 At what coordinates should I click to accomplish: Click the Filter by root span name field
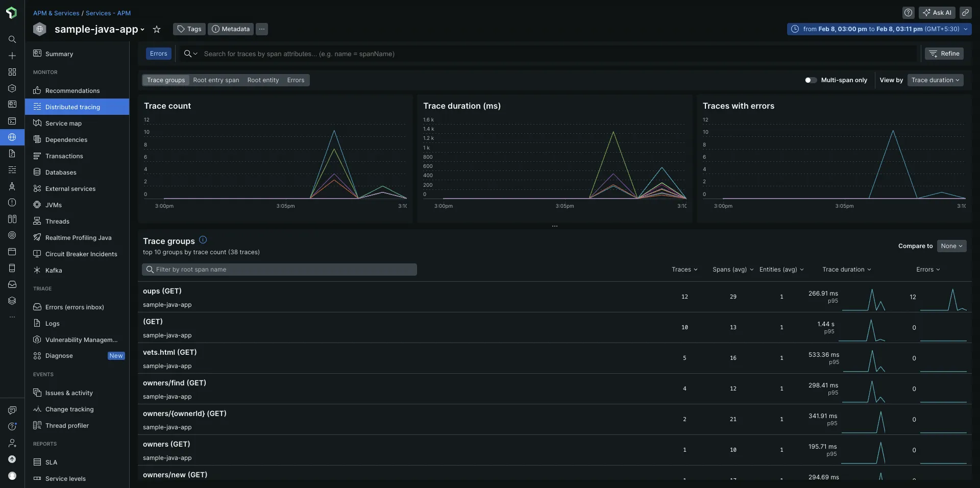[279, 270]
